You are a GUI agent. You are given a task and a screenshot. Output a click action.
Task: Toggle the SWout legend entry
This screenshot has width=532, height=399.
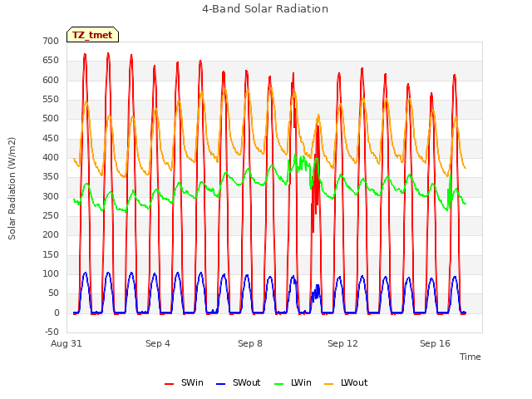coord(239,382)
